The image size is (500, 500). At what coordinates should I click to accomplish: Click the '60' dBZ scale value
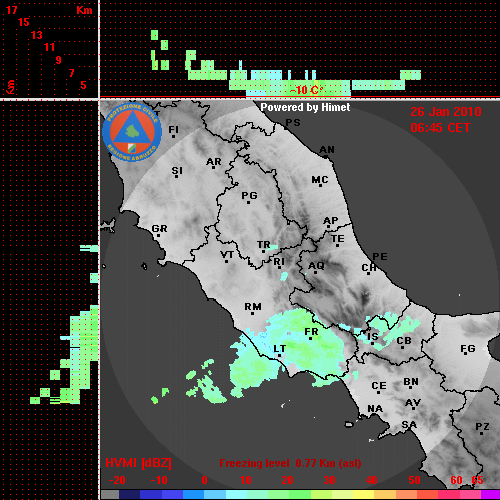click(456, 480)
